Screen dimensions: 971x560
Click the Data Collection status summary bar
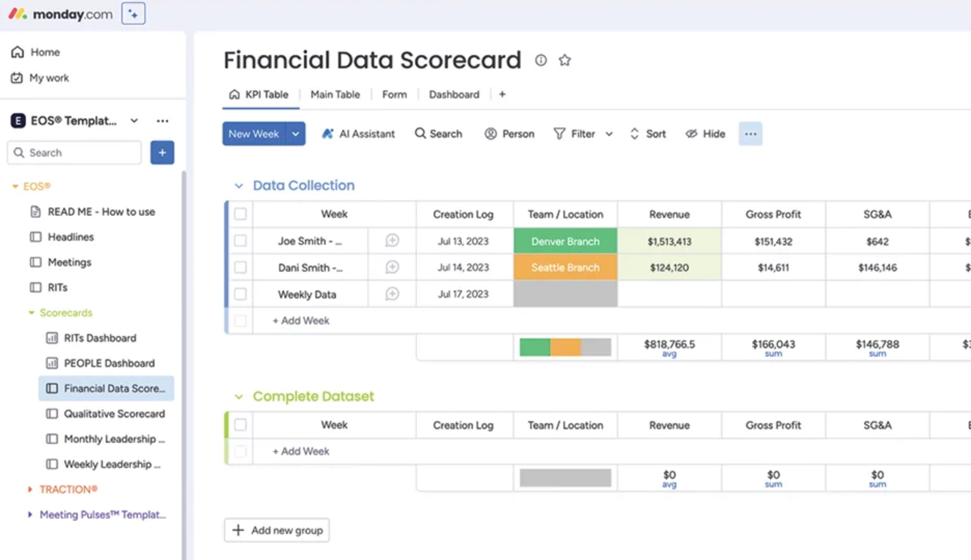pos(565,347)
